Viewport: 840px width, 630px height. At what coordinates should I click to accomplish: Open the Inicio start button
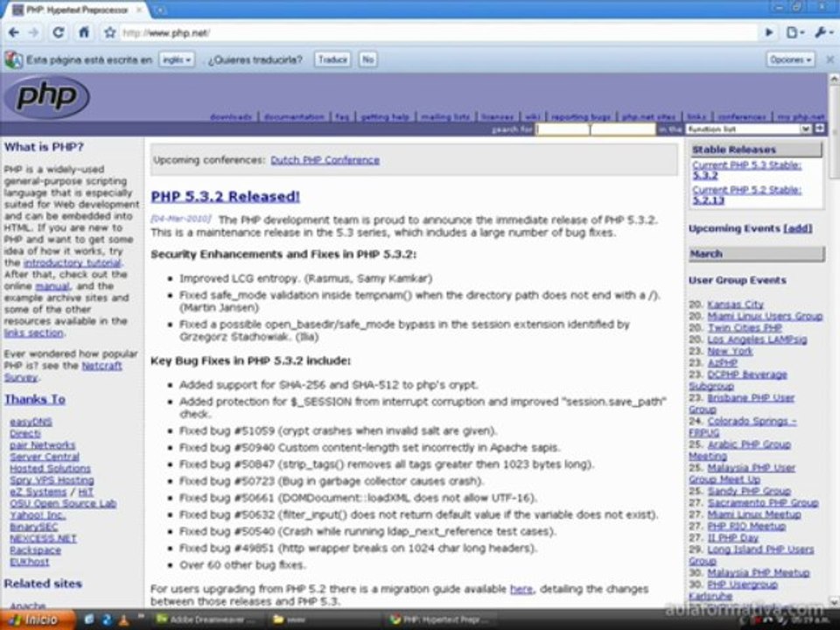(35, 619)
